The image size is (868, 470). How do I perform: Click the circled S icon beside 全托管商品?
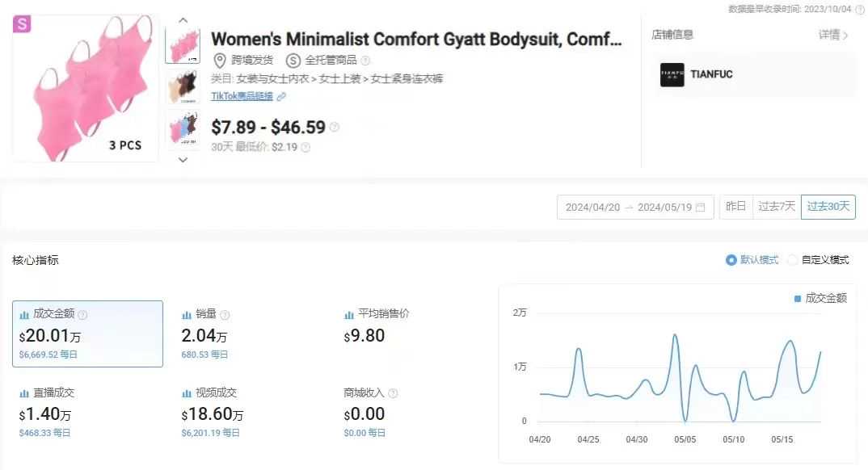tap(293, 61)
